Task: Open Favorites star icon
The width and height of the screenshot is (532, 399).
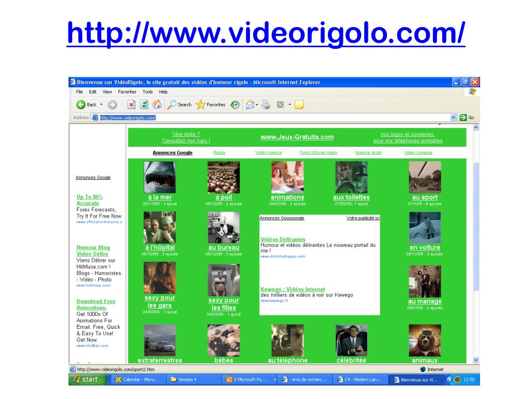Action: tap(201, 104)
